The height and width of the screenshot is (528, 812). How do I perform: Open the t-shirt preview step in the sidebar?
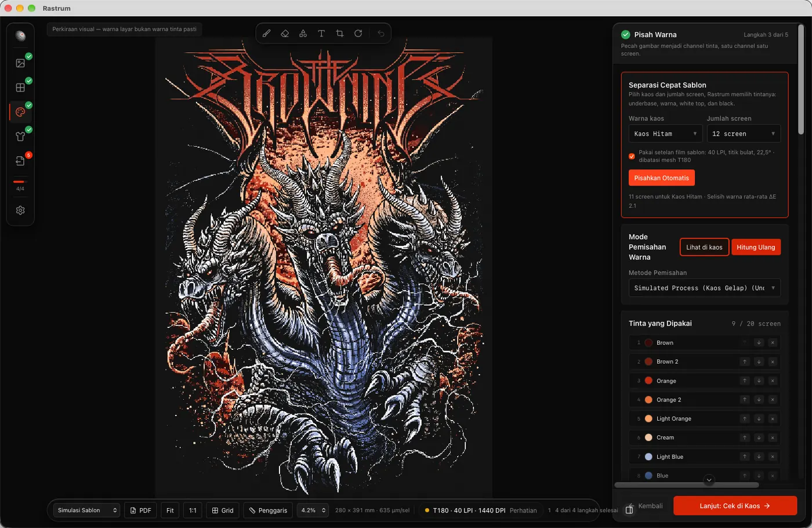click(20, 136)
